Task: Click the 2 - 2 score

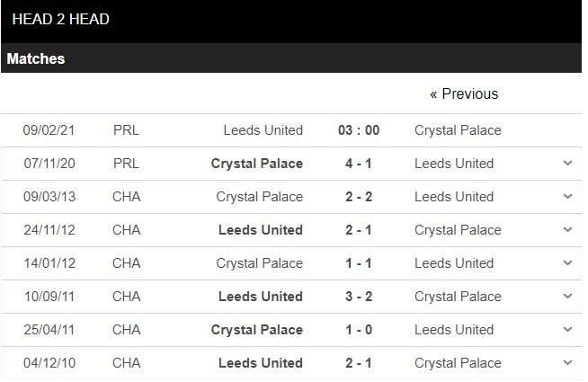Action: (x=359, y=197)
